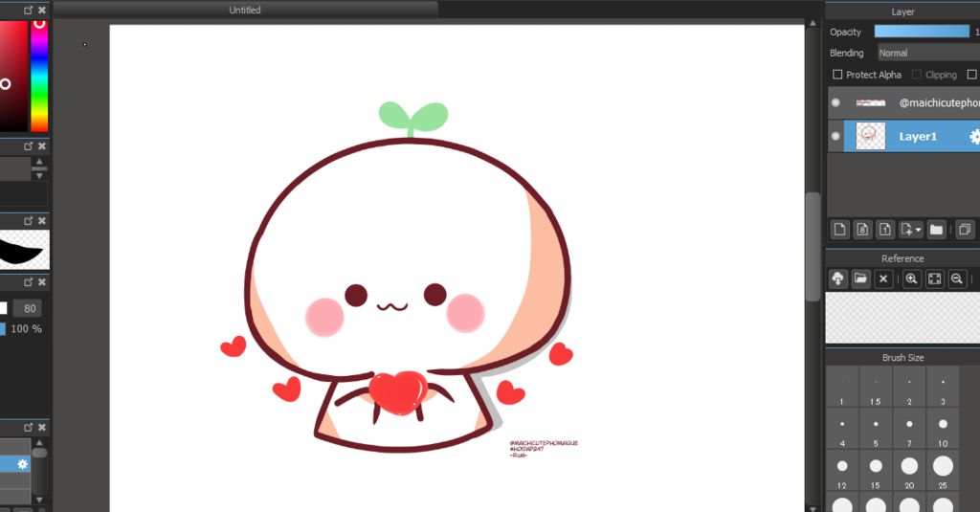Open a reference image file

860,278
